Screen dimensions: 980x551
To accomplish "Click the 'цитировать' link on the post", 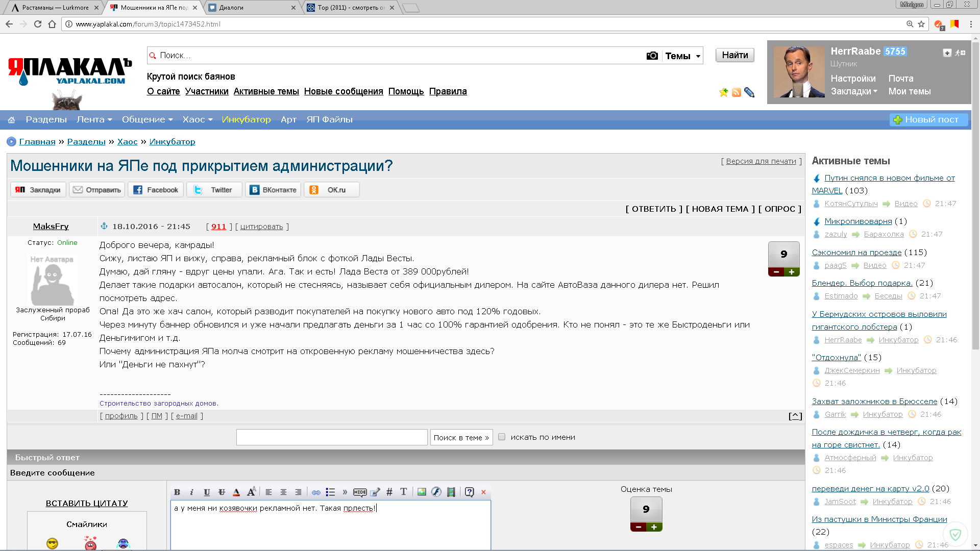I will [261, 227].
